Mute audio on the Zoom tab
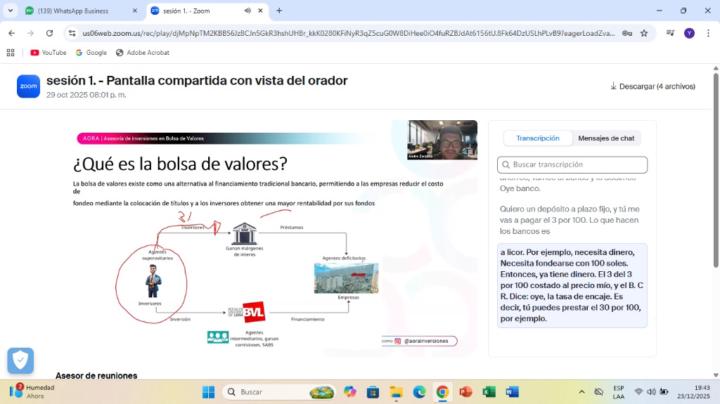 [248, 11]
